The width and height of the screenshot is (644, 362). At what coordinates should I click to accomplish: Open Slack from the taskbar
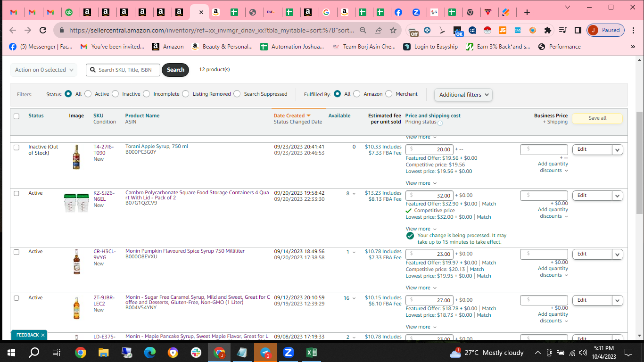pos(196,353)
